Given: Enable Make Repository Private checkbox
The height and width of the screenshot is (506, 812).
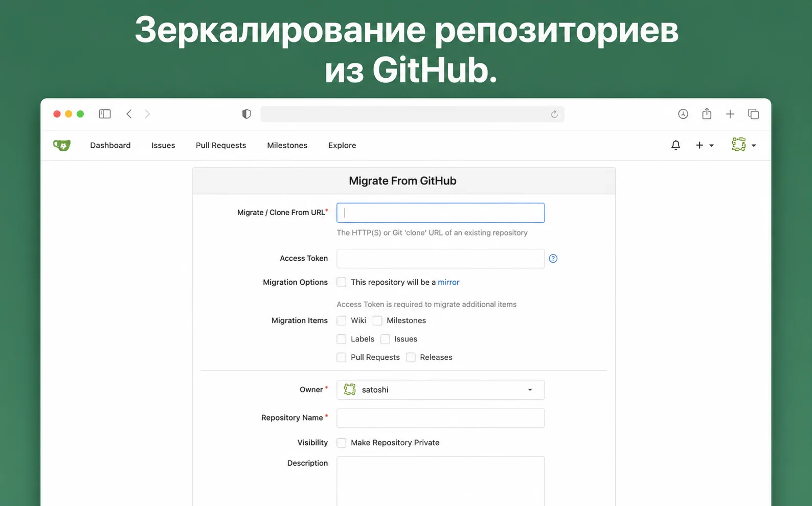Looking at the screenshot, I should [x=342, y=443].
